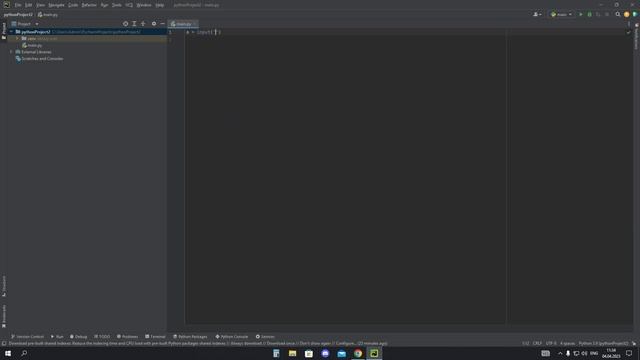
Task: Open editor tabs more-options menu
Action: tap(629, 24)
